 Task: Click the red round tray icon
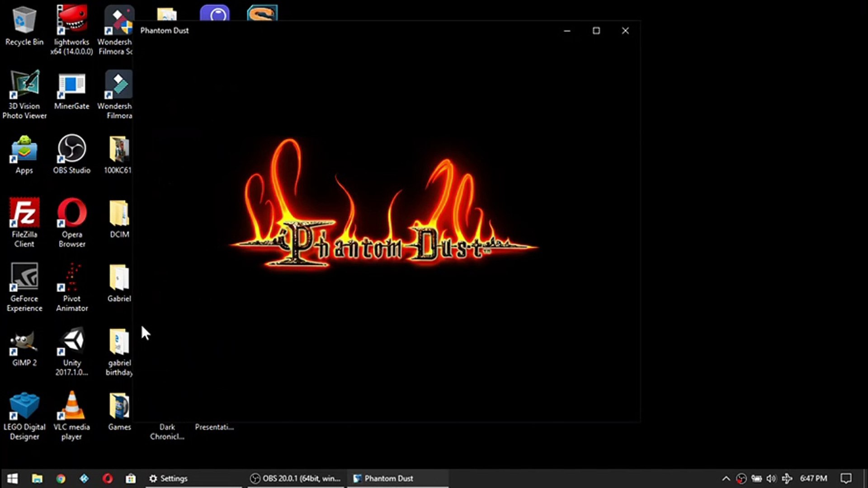pos(741,479)
